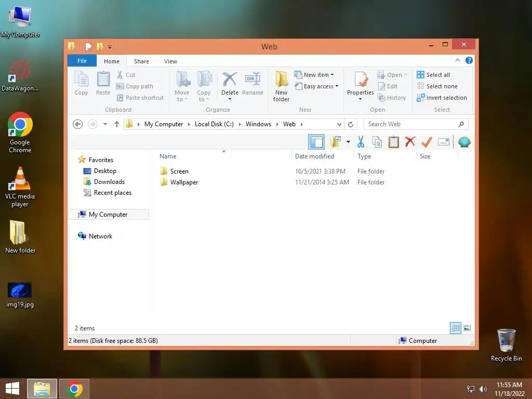Switch to details view icon
Screen dimensions: 532x399
(x=455, y=328)
